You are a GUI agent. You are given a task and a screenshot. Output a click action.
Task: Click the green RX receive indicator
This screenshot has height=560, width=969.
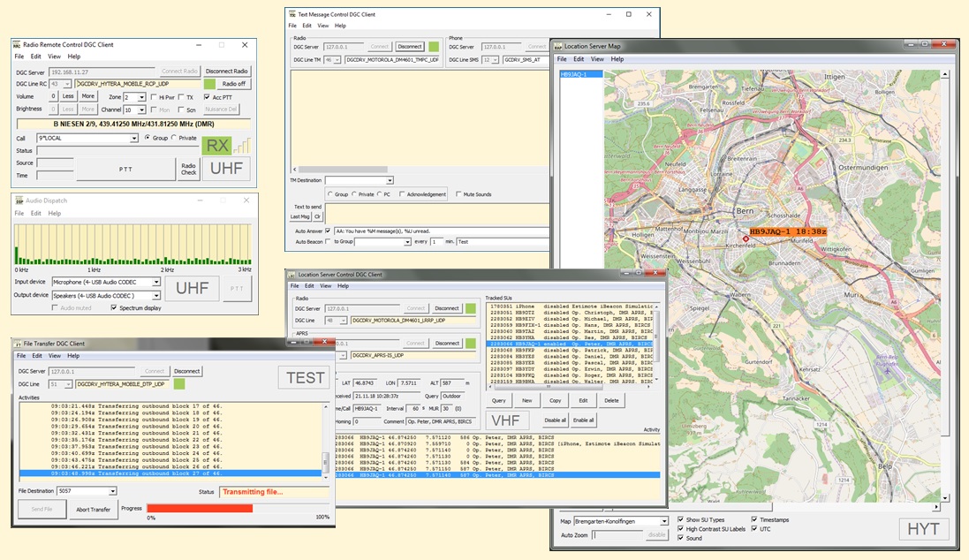point(216,146)
